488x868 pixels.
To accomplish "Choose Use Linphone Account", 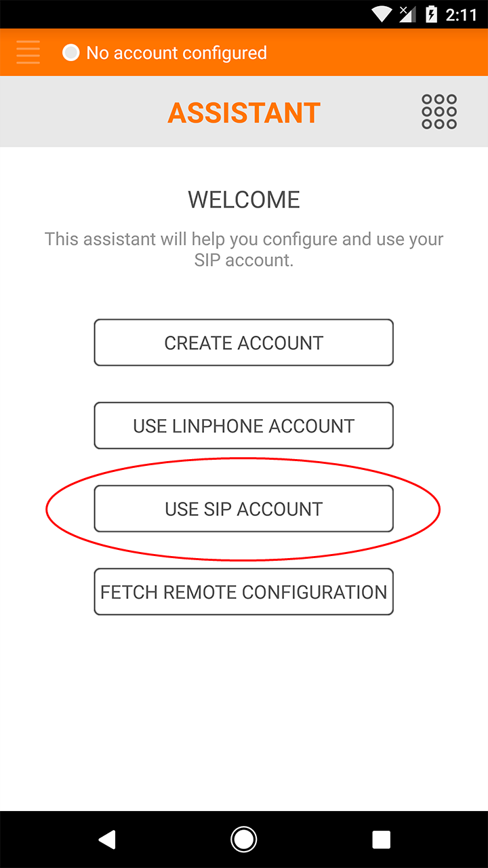I will point(244,426).
